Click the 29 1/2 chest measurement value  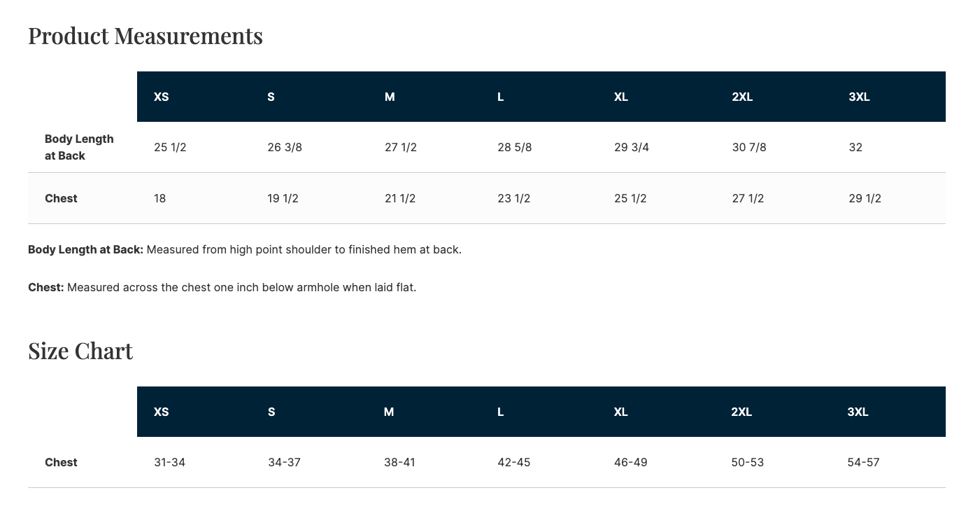[x=865, y=198]
